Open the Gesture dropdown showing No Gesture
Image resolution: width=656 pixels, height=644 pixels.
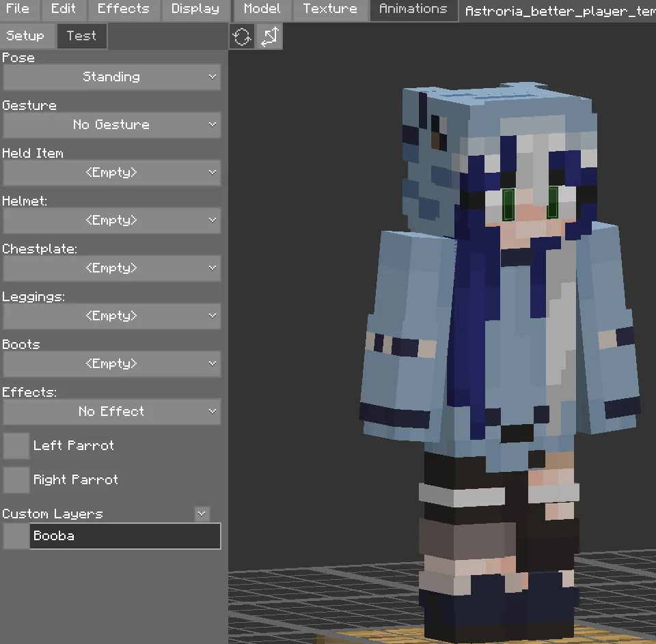[111, 124]
